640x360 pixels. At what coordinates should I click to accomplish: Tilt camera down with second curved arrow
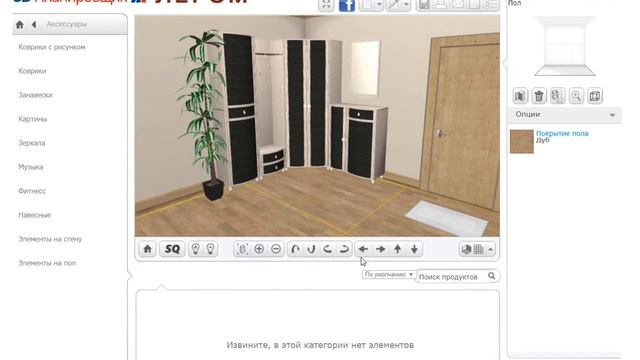tap(311, 249)
